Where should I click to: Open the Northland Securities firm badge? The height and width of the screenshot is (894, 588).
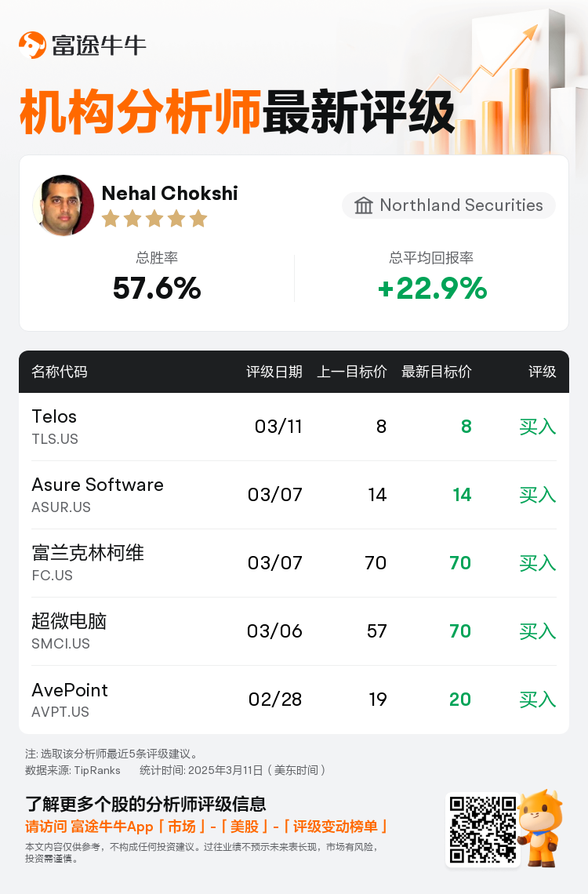(x=448, y=205)
